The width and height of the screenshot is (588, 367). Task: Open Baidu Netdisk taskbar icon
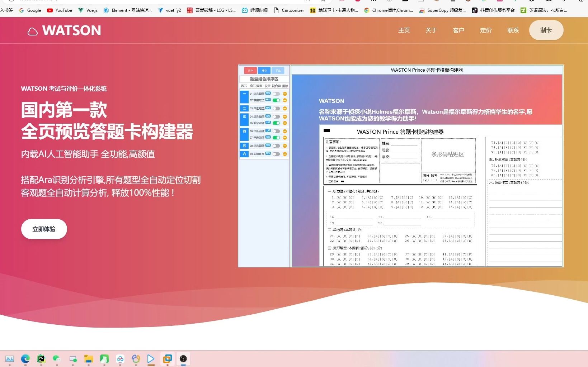(x=120, y=359)
